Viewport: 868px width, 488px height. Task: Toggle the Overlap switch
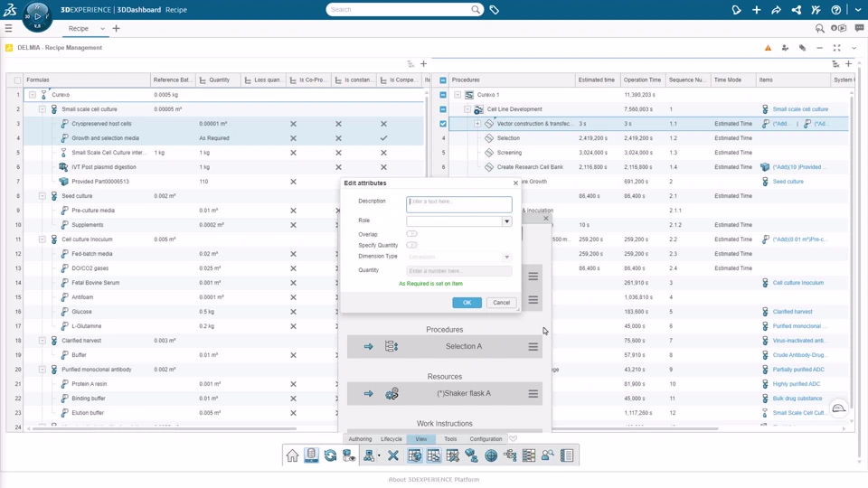pos(412,234)
